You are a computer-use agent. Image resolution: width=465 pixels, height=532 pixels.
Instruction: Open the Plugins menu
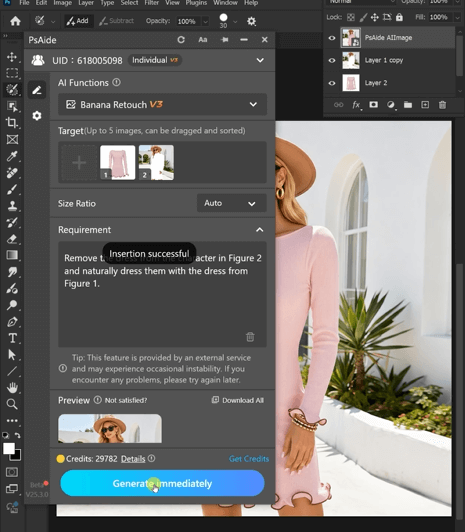[x=196, y=3]
